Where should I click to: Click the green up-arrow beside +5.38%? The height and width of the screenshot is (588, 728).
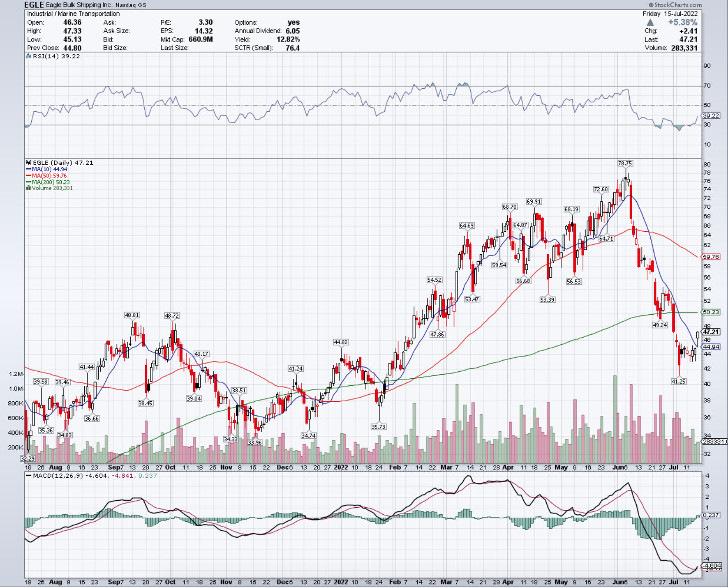[650, 22]
